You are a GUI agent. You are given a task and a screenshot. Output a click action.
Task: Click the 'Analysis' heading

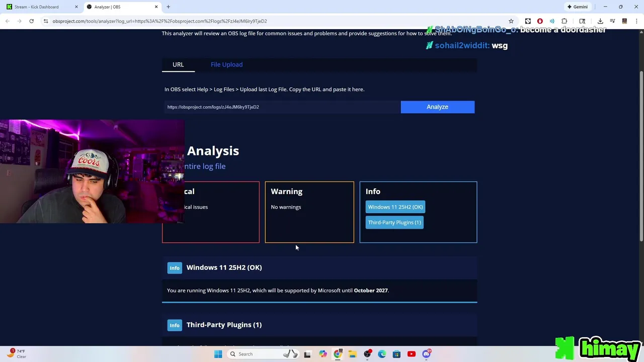point(213,151)
